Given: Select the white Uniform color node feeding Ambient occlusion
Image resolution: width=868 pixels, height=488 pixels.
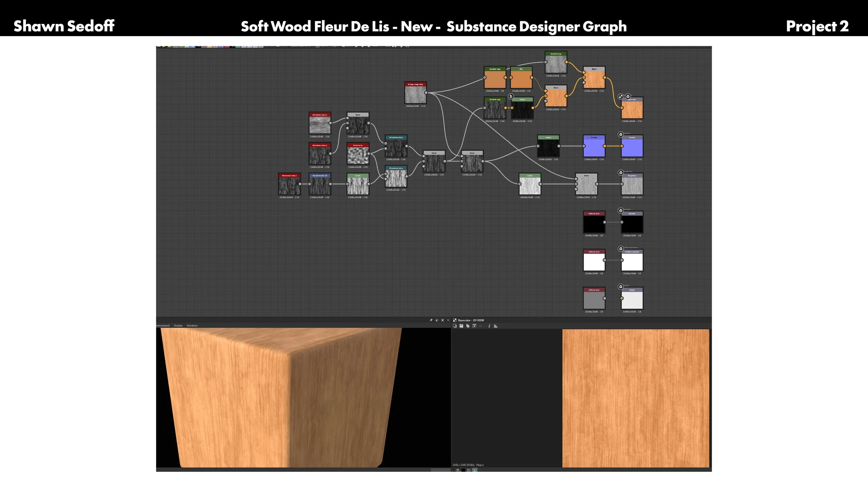Looking at the screenshot, I should [x=594, y=260].
